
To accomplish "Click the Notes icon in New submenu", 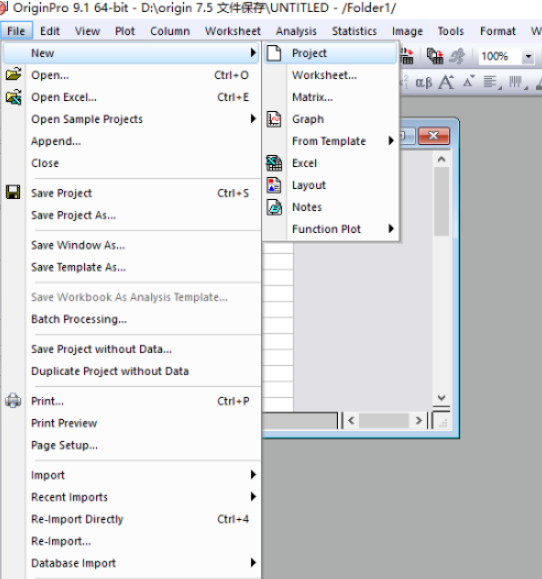I will [274, 207].
